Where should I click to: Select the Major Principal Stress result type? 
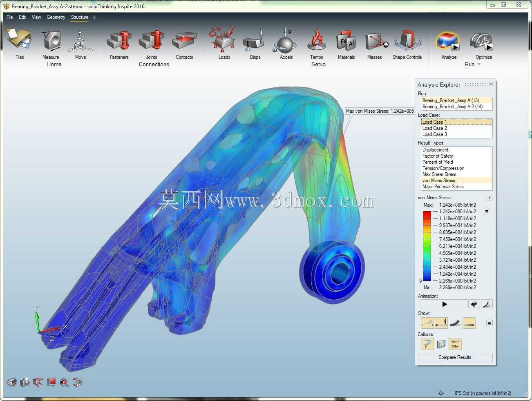pos(456,187)
